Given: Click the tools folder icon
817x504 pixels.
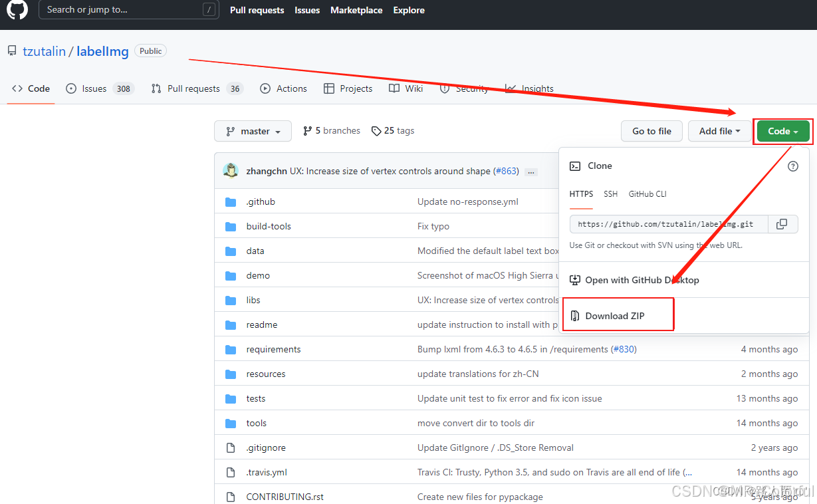Looking at the screenshot, I should (231, 423).
